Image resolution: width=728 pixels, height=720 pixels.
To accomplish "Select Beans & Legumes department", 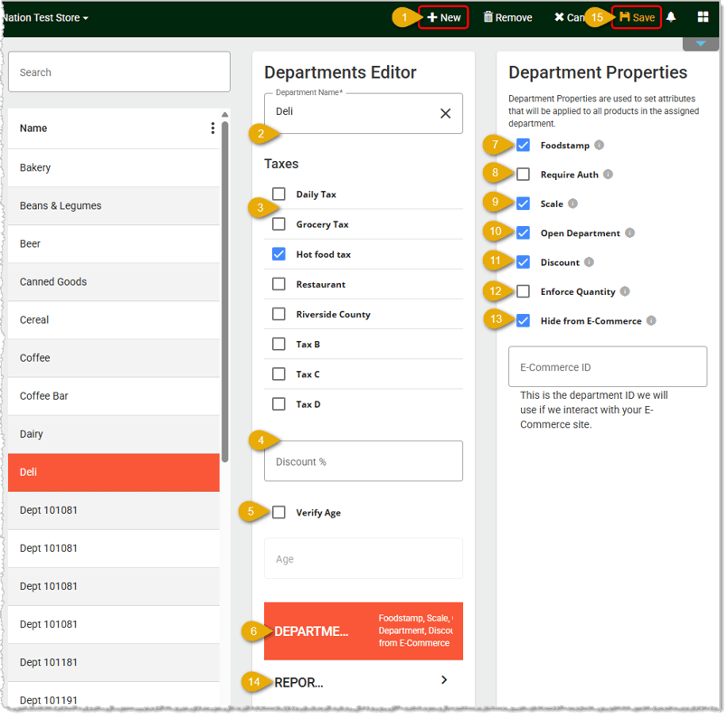I will 114,206.
